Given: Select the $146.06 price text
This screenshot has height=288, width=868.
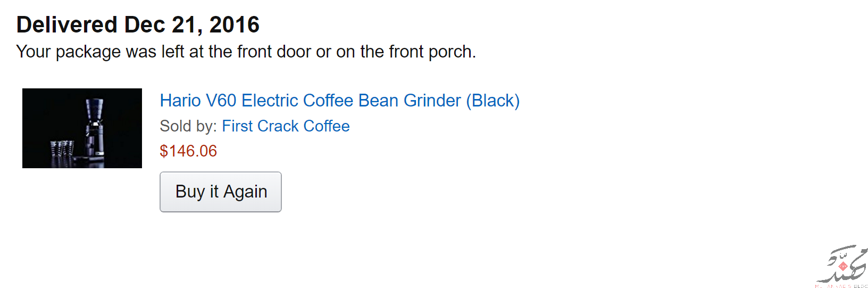Looking at the screenshot, I should pos(188,151).
